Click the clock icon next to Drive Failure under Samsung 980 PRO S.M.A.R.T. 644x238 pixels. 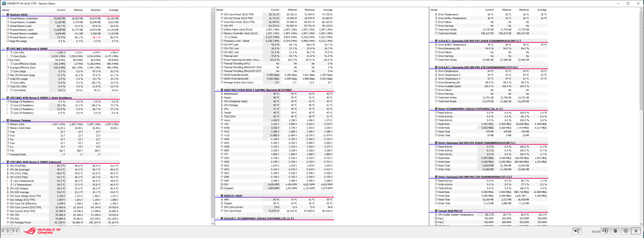[x=436, y=90]
